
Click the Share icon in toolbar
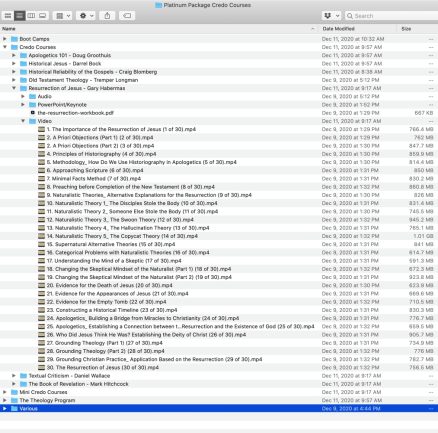pos(107,16)
